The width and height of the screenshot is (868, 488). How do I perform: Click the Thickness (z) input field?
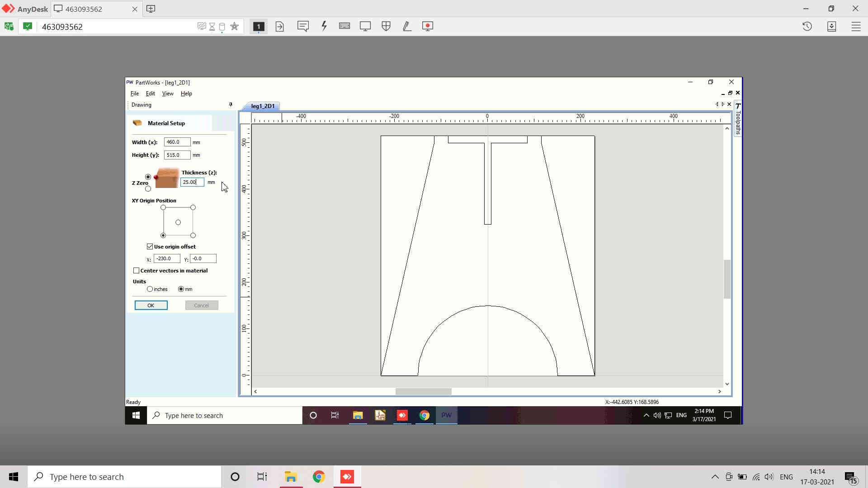click(192, 182)
